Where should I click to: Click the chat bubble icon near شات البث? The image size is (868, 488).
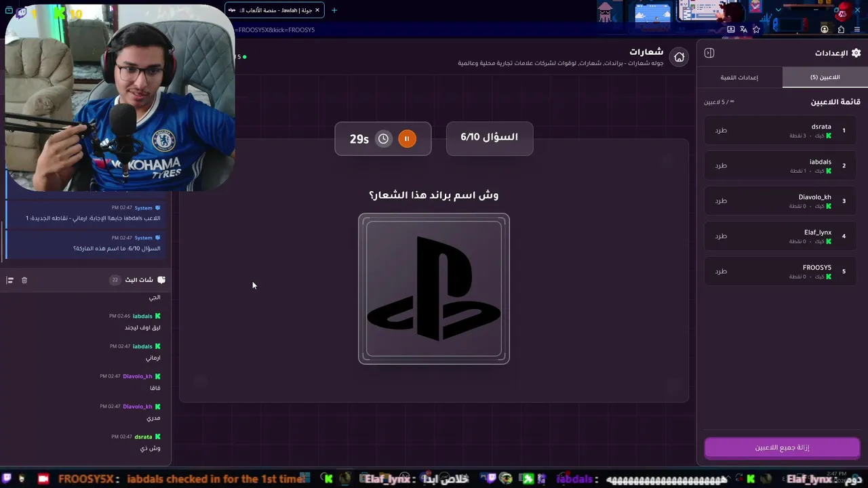point(161,280)
